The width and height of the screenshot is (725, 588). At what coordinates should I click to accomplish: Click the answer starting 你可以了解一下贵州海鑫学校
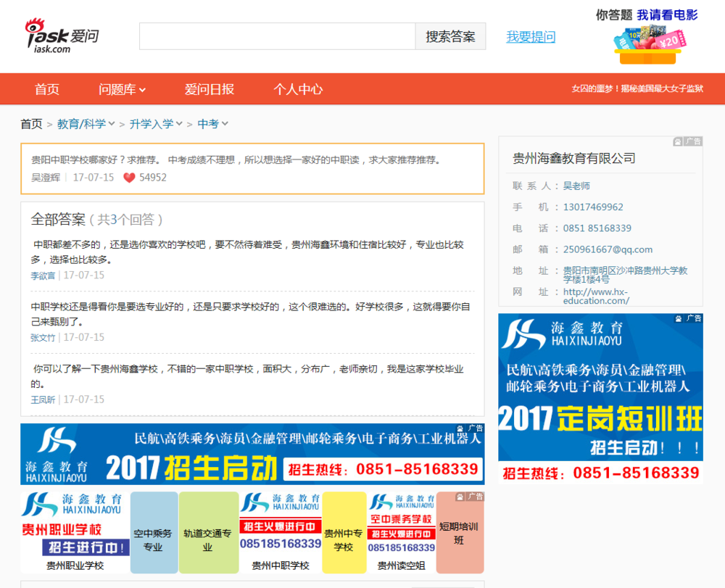tap(248, 376)
